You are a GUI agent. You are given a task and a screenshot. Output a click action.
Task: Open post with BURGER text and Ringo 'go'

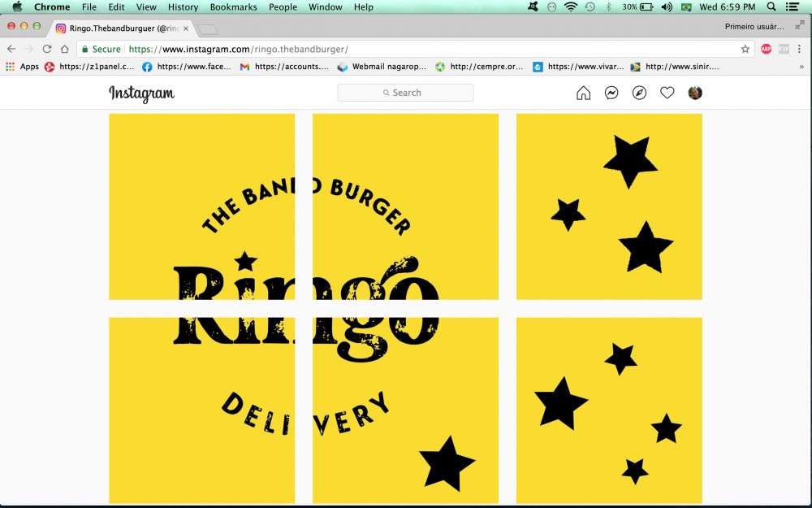tap(405, 206)
